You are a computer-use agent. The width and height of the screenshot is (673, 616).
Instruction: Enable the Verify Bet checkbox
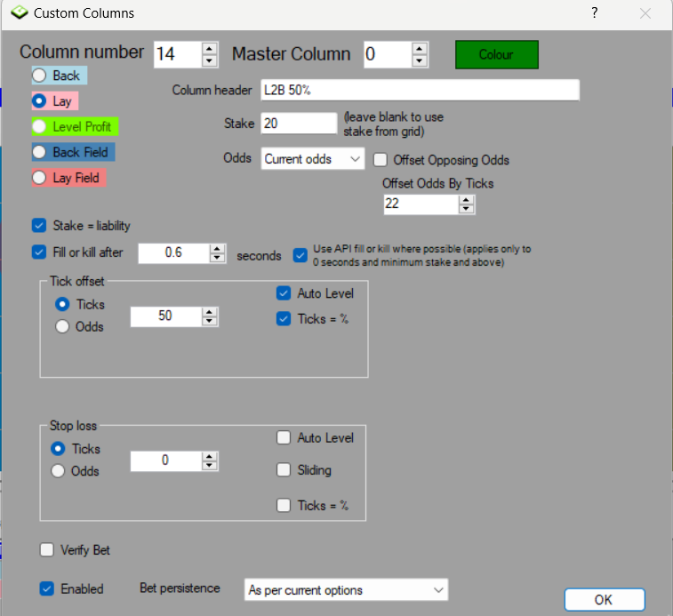click(47, 550)
